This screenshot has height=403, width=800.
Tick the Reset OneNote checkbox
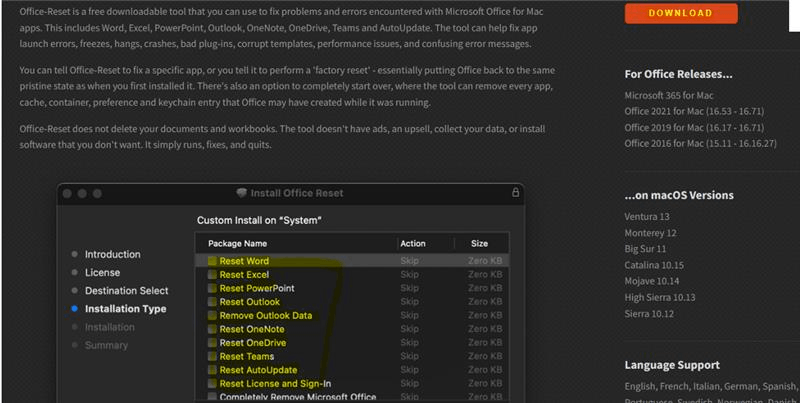coord(212,329)
